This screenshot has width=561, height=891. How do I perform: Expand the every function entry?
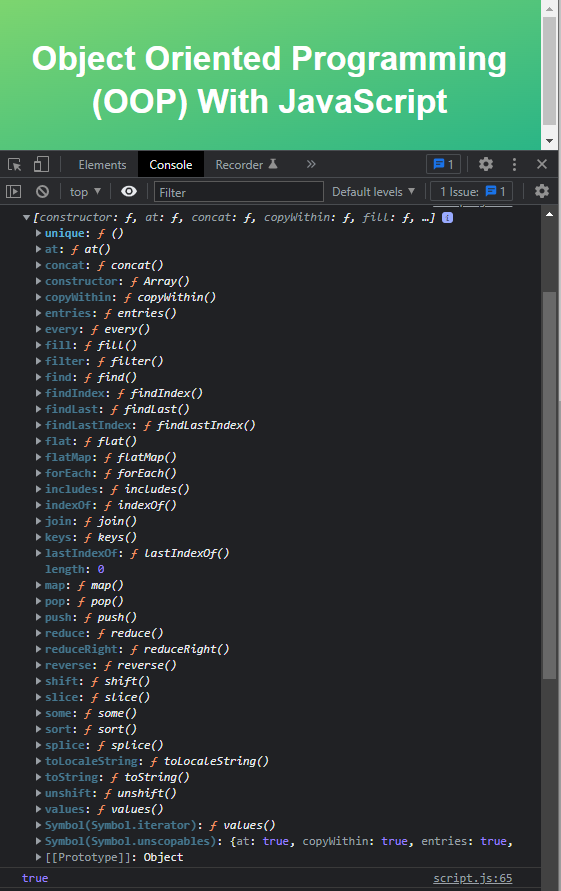click(x=38, y=329)
